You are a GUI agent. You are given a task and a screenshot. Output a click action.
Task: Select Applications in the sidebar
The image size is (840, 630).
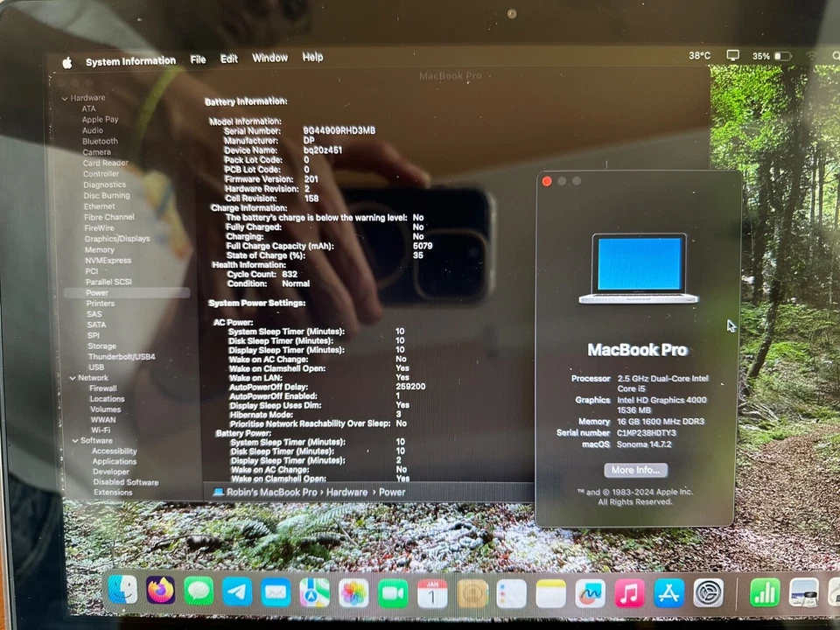coord(115,461)
